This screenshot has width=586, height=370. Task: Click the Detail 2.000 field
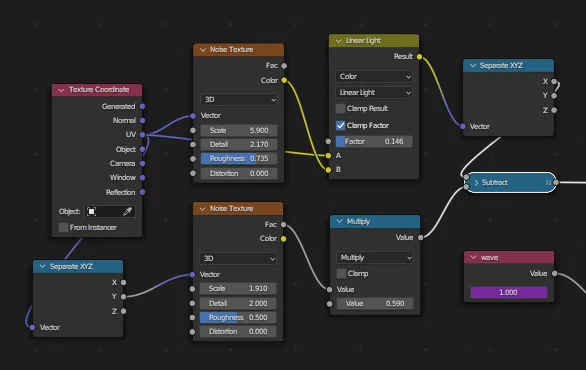pyautogui.click(x=238, y=303)
